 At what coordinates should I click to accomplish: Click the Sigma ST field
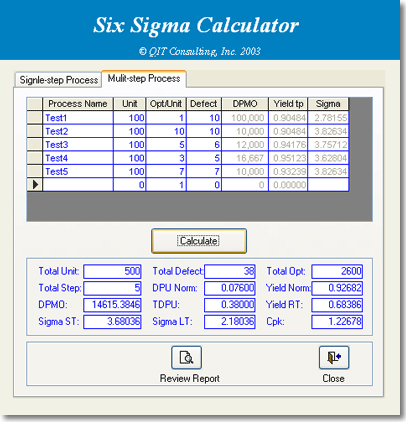[112, 322]
